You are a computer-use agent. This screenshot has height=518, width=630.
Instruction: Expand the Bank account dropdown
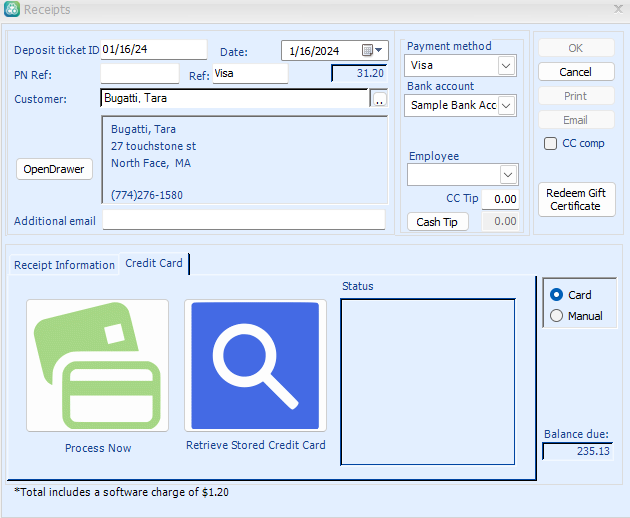(506, 106)
